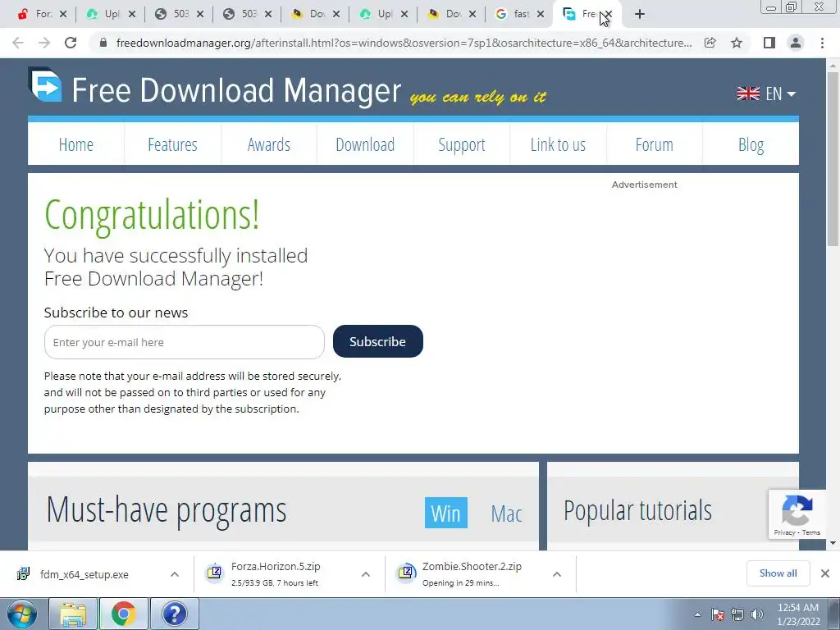Screen dimensions: 840x630
Task: Select the Mac programs toggle
Action: (506, 514)
